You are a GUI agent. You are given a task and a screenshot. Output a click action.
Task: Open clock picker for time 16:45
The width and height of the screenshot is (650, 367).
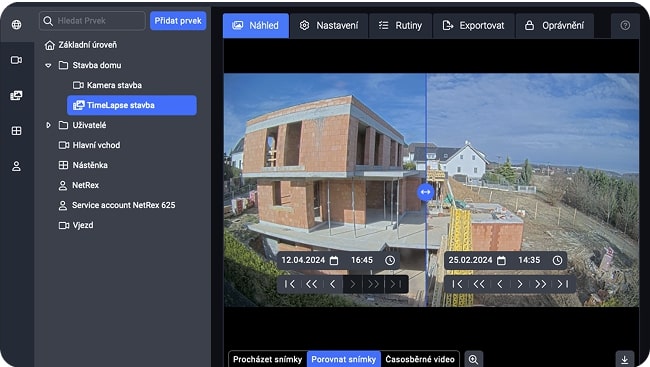(390, 260)
